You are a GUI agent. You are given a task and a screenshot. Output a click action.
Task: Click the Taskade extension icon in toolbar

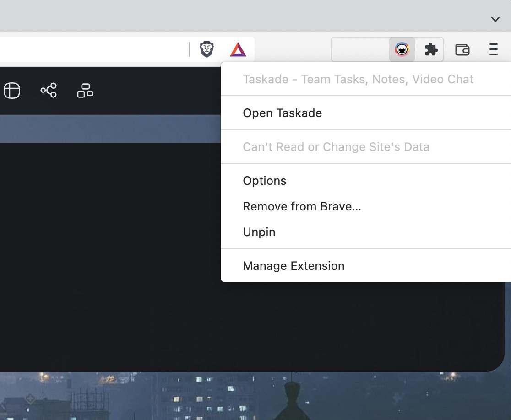402,49
